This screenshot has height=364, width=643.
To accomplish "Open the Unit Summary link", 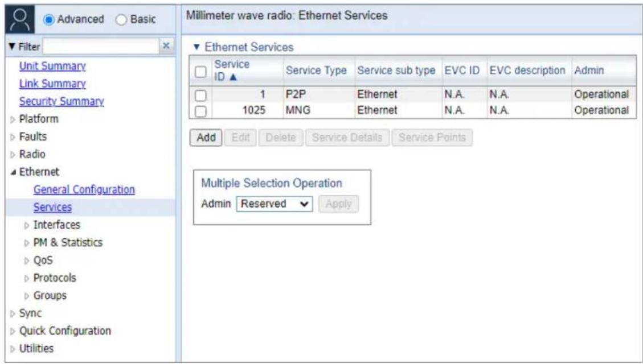I will [x=52, y=66].
